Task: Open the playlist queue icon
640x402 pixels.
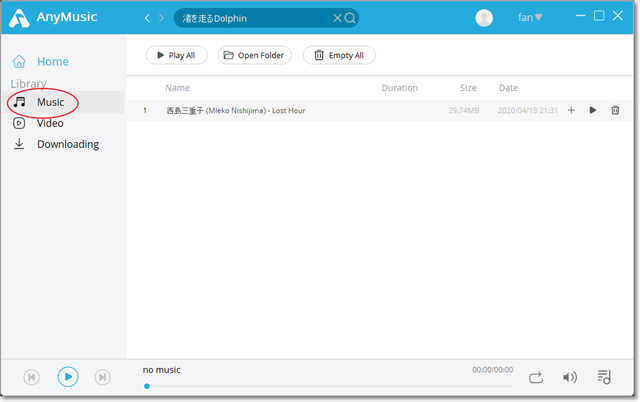Action: coord(604,377)
